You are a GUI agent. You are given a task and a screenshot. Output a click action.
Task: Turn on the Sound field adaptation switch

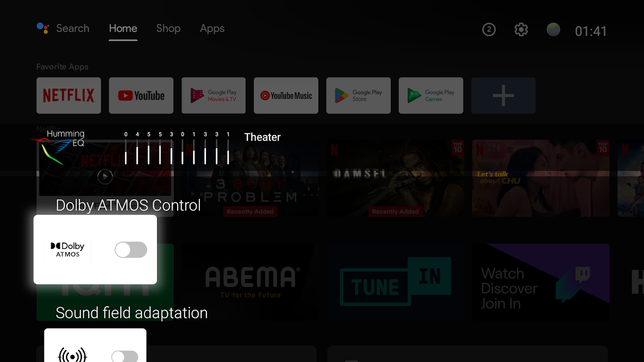pos(125,357)
